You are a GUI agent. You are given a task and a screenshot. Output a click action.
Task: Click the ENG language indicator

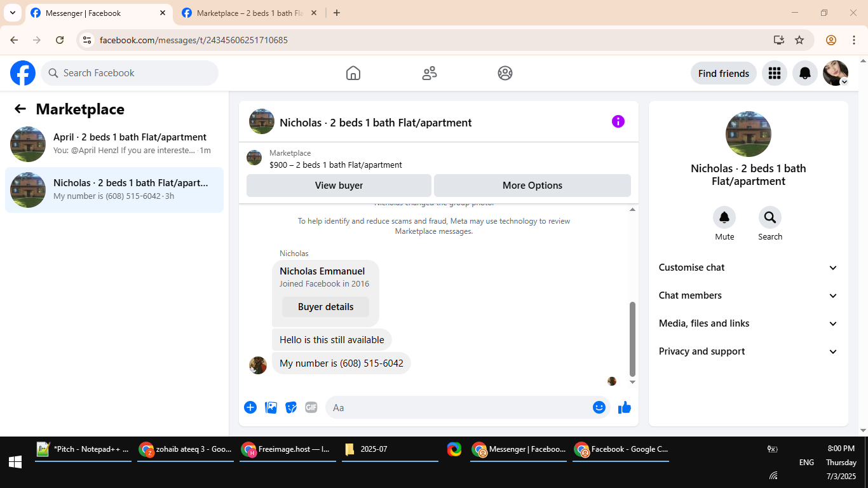tap(806, 463)
